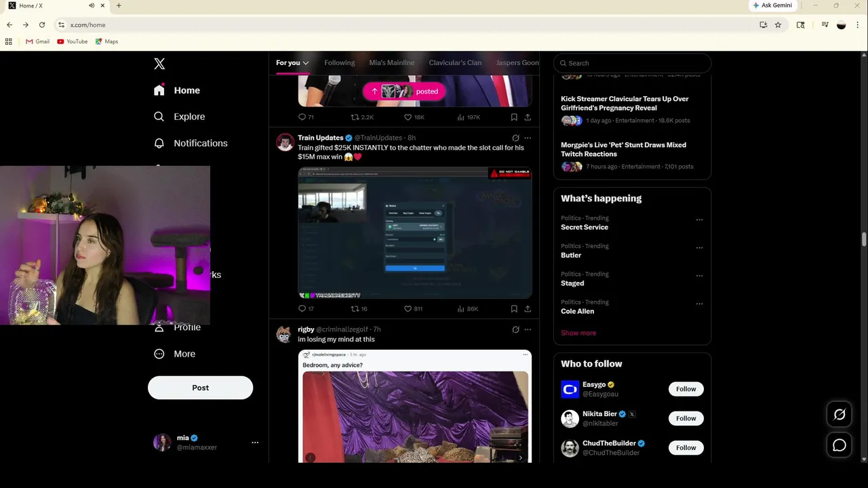Like the top post with 18K likes
The width and height of the screenshot is (868, 488).
[x=414, y=117]
